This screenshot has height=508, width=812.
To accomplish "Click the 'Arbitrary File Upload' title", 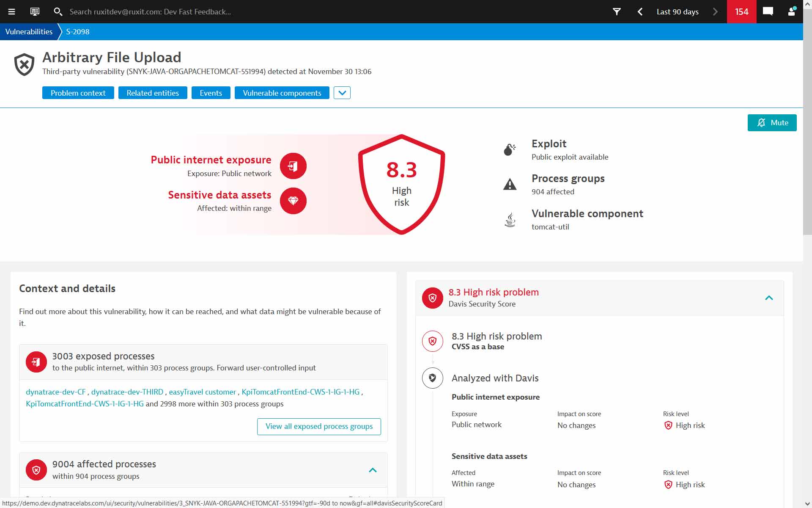I will tap(112, 57).
